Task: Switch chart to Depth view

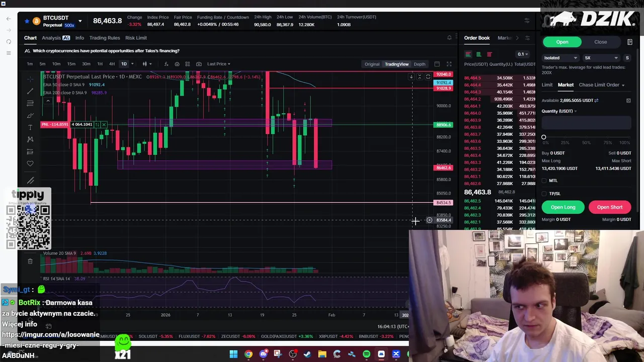Action: coord(420,64)
